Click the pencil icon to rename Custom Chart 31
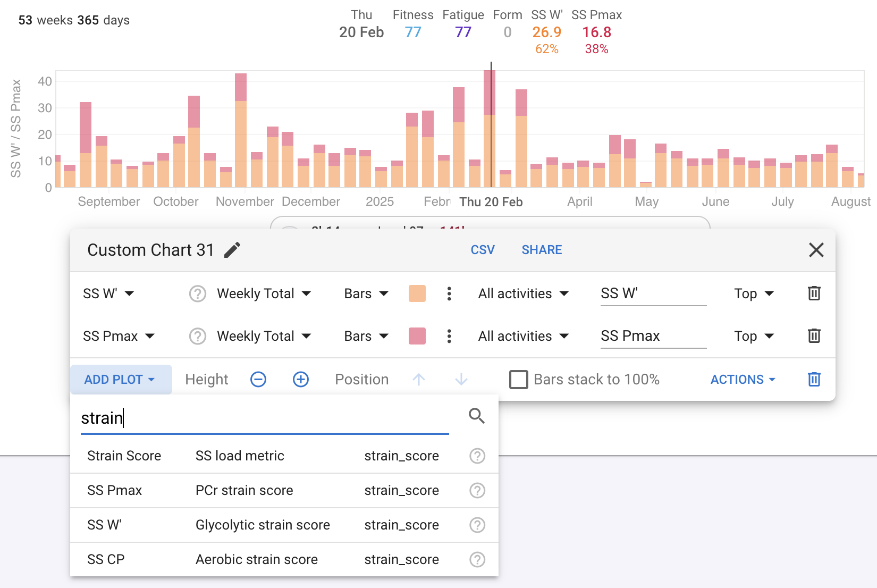The height and width of the screenshot is (588, 877). click(x=232, y=250)
